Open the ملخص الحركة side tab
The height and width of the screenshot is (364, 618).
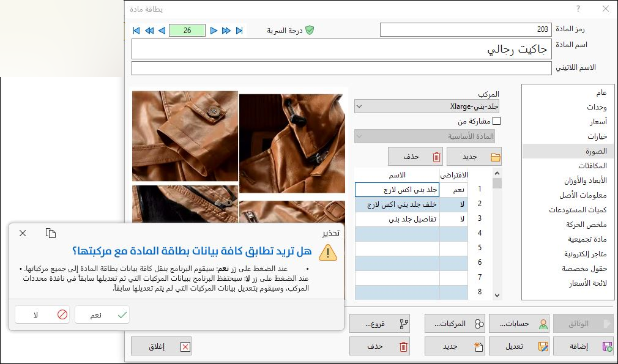(568, 225)
